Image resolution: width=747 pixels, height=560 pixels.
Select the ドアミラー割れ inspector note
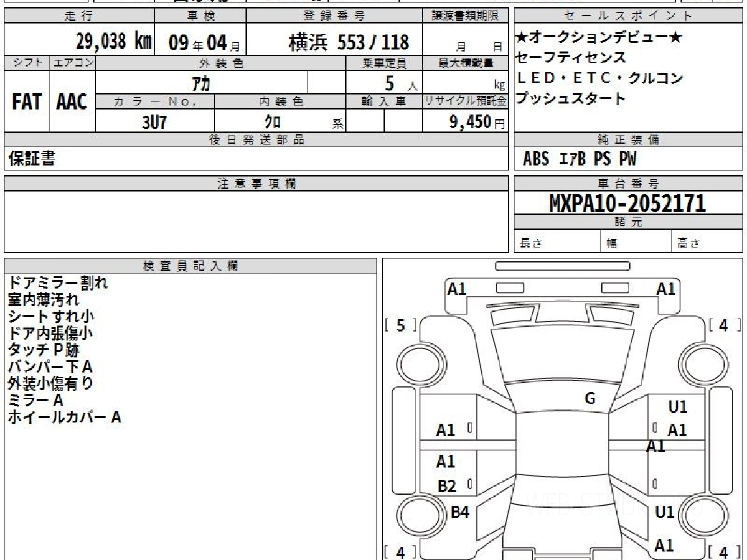pyautogui.click(x=58, y=283)
